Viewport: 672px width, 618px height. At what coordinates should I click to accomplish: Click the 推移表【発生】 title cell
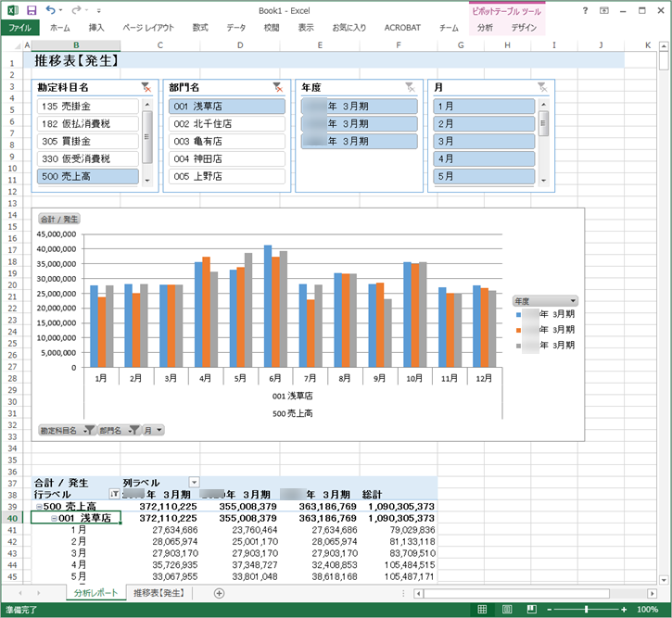76,61
